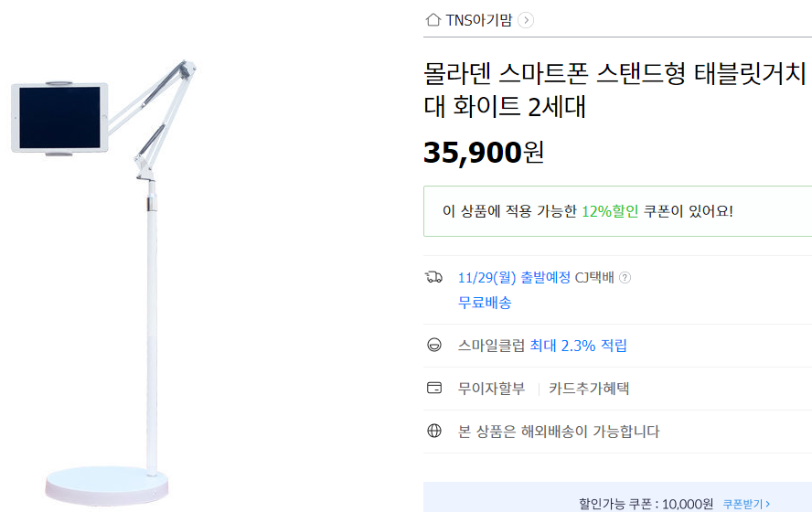Click the credit card payment icon

pyautogui.click(x=434, y=388)
